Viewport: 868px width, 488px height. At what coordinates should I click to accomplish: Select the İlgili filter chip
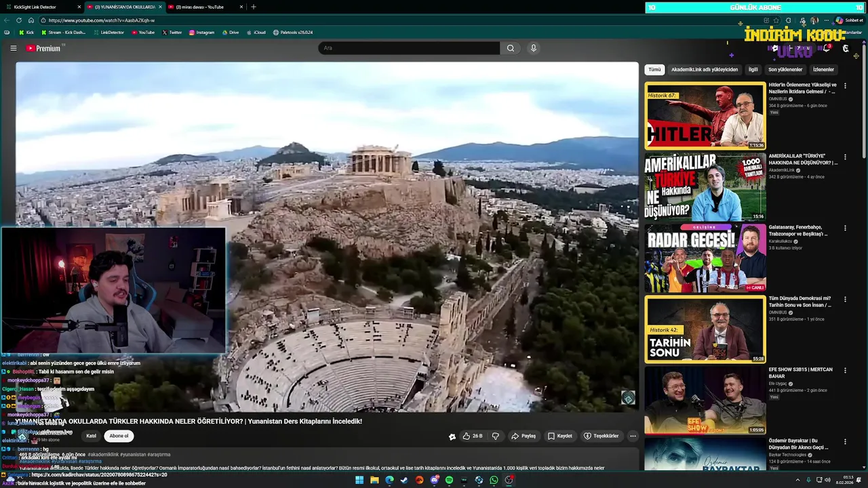[753, 69]
